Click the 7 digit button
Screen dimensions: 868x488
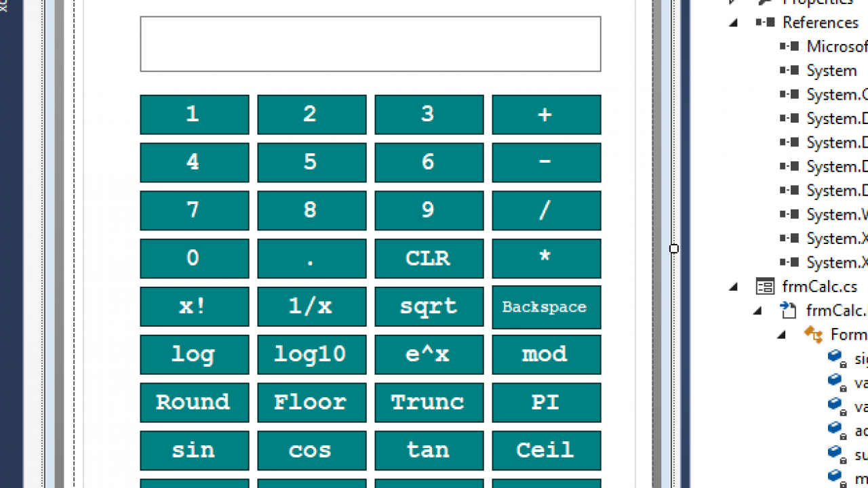tap(195, 211)
